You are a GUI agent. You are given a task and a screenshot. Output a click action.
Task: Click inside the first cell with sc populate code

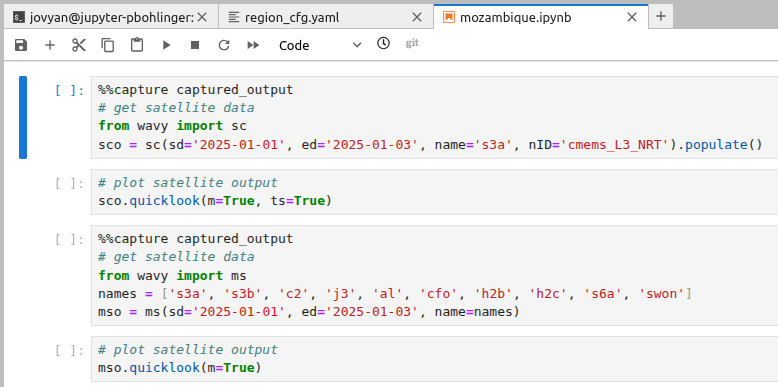point(434,117)
